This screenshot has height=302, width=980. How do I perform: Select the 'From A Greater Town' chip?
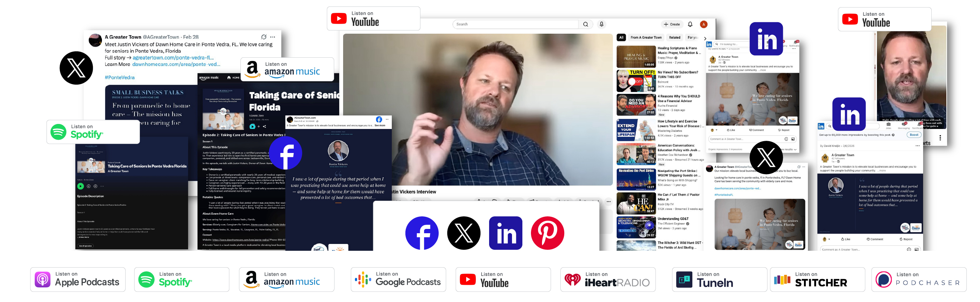tap(646, 37)
